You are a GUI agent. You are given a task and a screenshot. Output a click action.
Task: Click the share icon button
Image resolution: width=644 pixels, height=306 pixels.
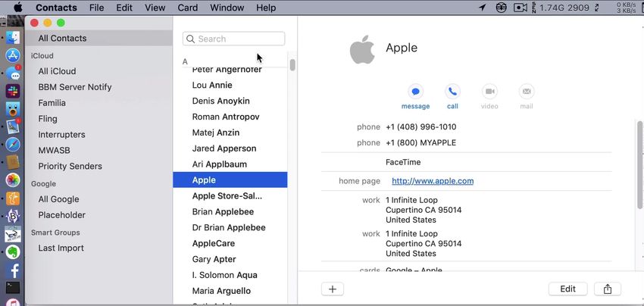coord(608,289)
